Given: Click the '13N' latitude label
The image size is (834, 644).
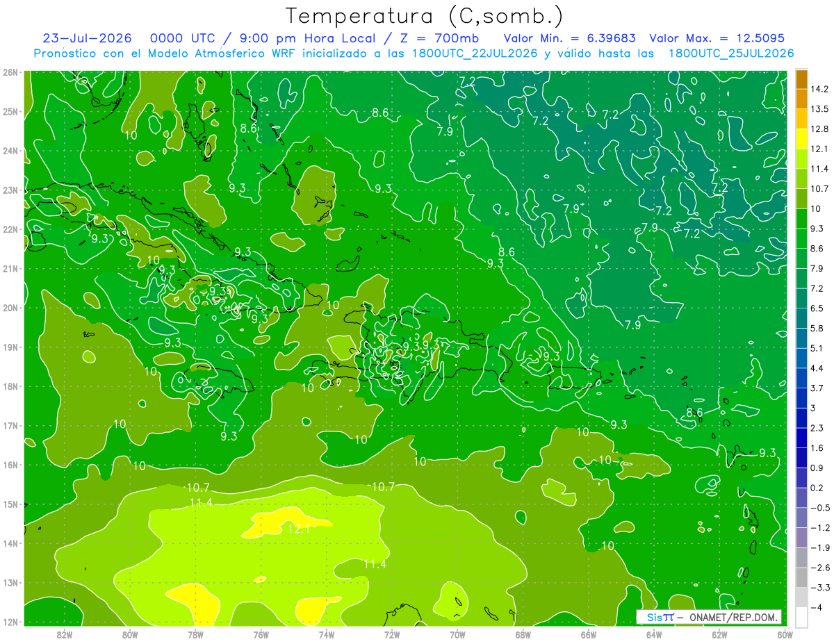Looking at the screenshot, I should (x=10, y=583).
